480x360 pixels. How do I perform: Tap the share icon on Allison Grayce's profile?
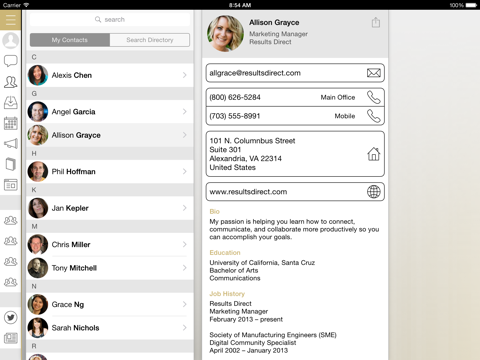[376, 22]
